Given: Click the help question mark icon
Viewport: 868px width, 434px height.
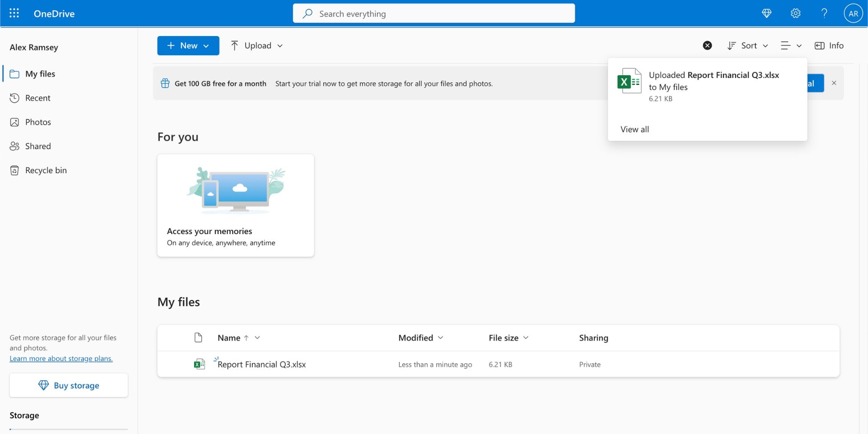Looking at the screenshot, I should (x=824, y=13).
